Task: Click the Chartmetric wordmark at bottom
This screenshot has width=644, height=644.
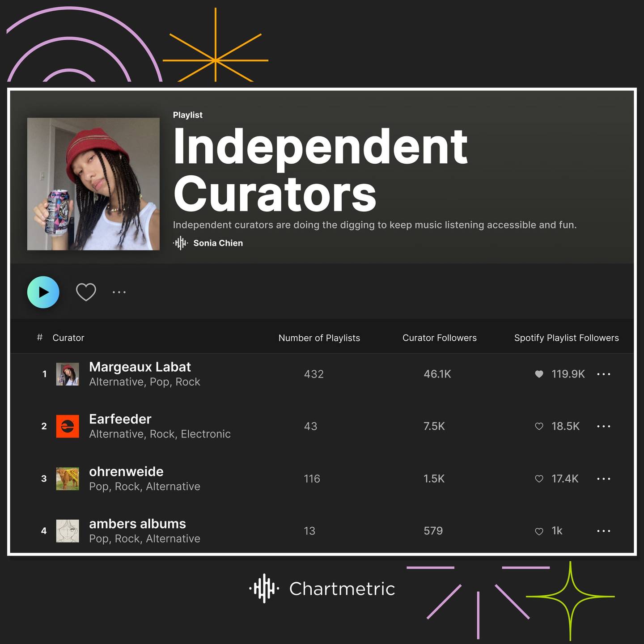Action: 342,589
